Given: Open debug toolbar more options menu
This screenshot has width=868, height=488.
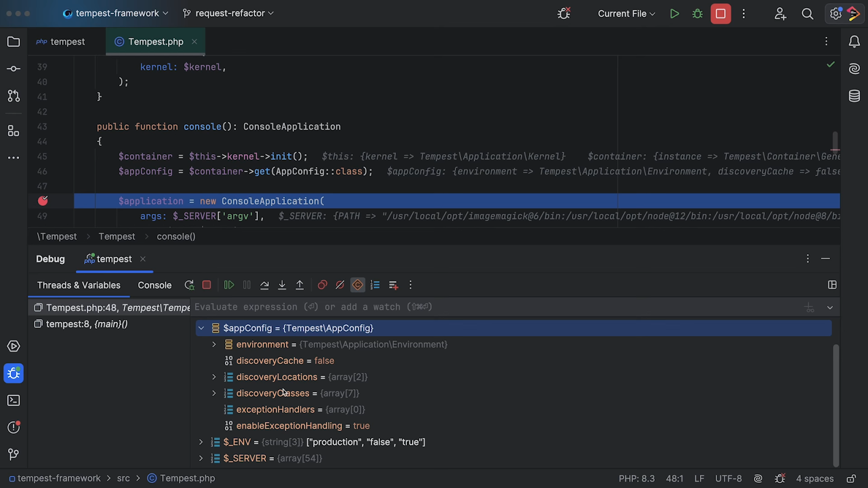Looking at the screenshot, I should click(411, 285).
